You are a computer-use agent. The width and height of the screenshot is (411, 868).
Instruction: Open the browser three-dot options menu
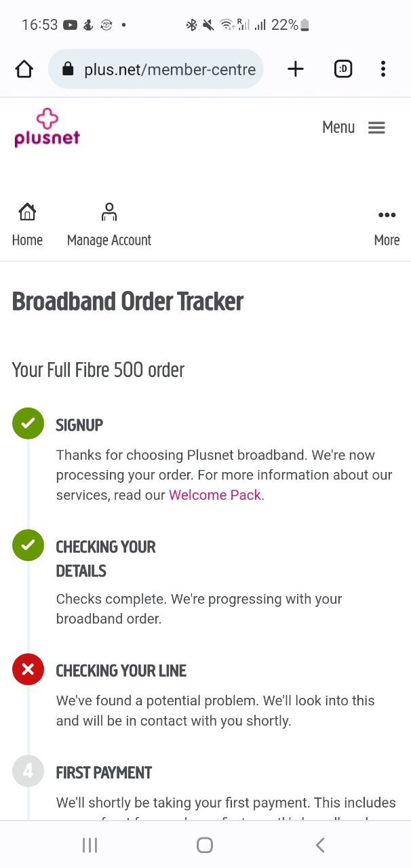383,68
